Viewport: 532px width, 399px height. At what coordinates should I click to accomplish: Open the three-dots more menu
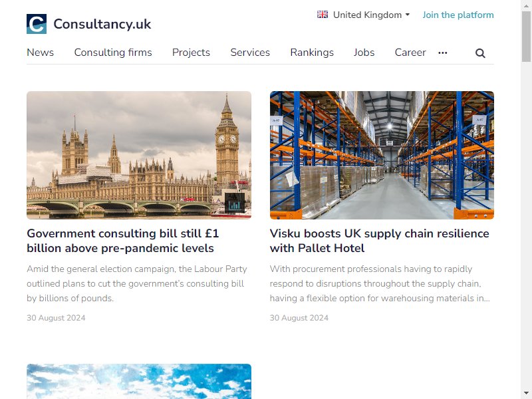coord(442,53)
